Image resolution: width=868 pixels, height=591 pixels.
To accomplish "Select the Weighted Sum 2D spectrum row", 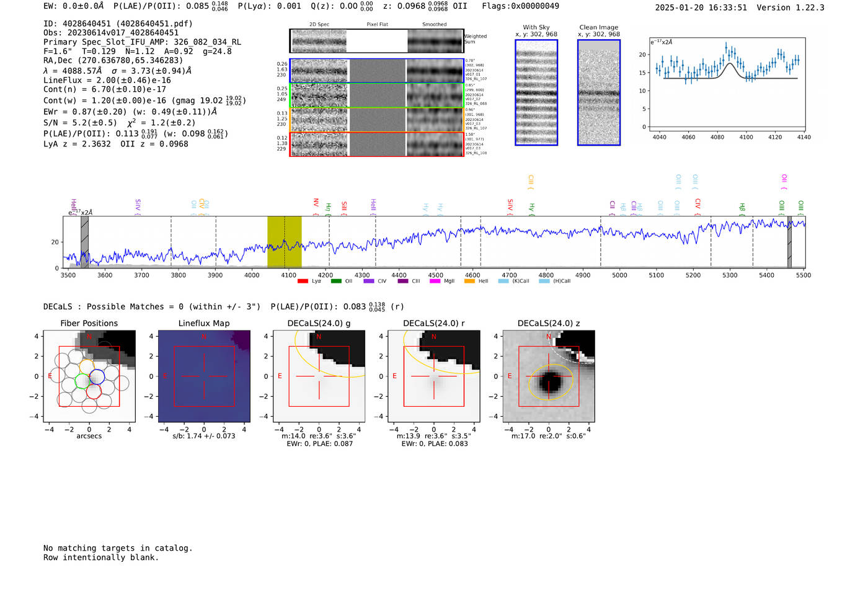I will (x=377, y=41).
